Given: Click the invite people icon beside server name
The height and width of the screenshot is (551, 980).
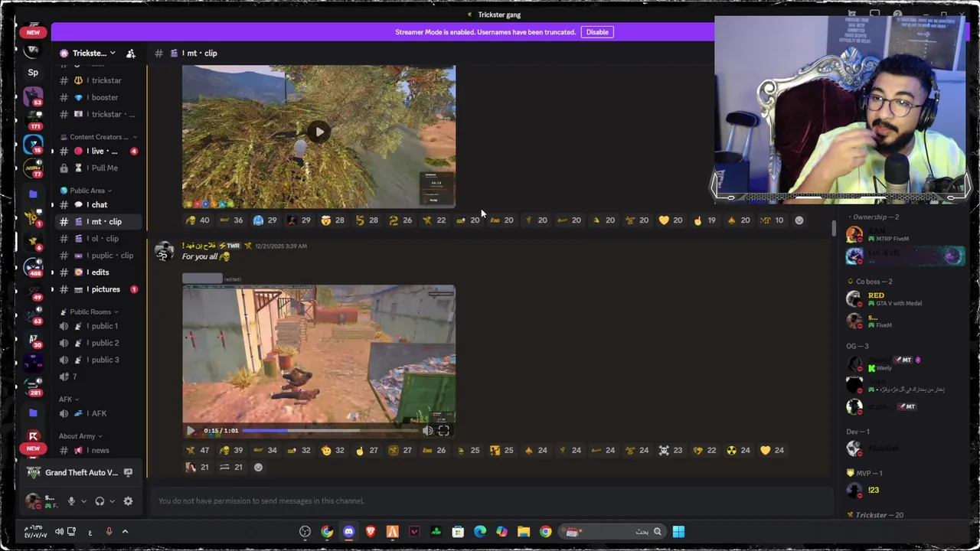Looking at the screenshot, I should pyautogui.click(x=131, y=53).
